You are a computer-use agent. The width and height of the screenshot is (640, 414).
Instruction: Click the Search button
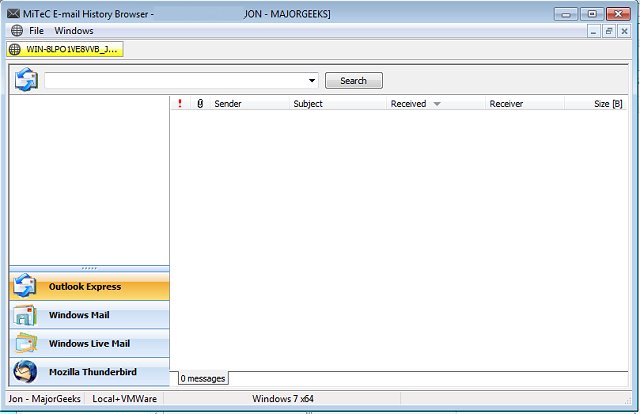point(353,80)
